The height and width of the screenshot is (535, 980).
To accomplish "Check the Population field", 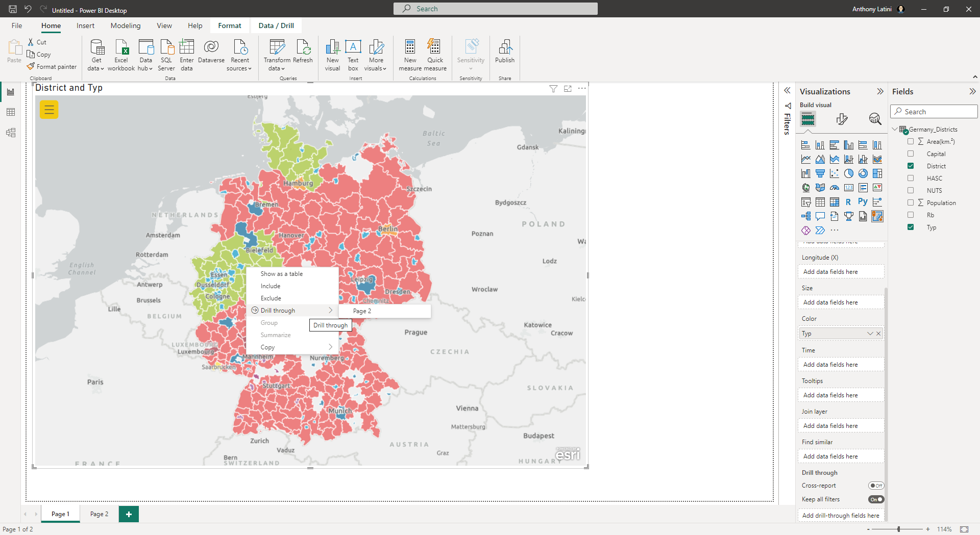I will tap(911, 202).
